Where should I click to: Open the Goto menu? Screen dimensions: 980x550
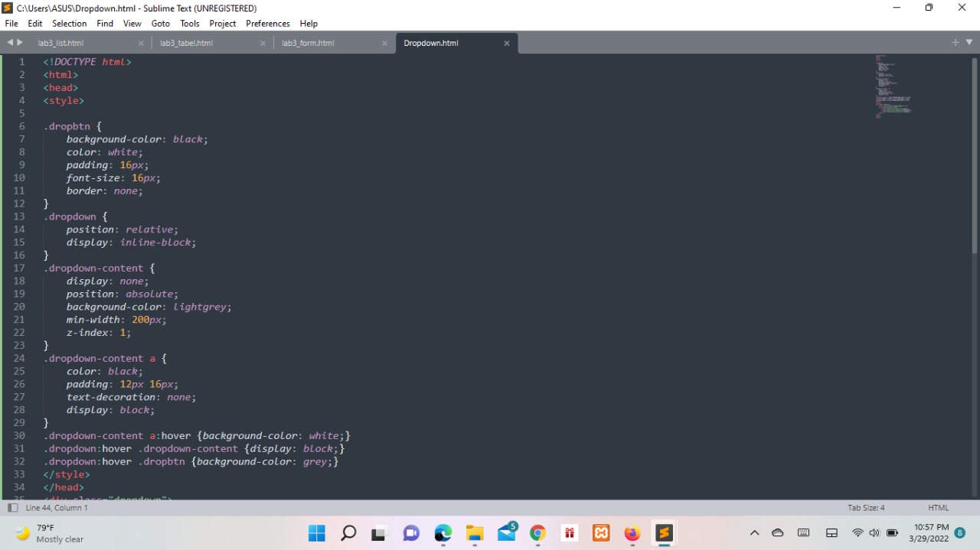161,24
